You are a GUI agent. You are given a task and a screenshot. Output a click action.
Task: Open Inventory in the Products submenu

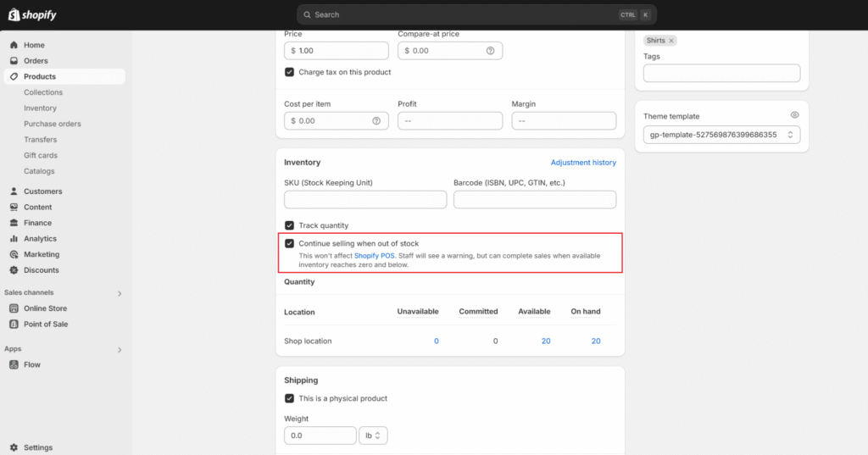coord(40,108)
